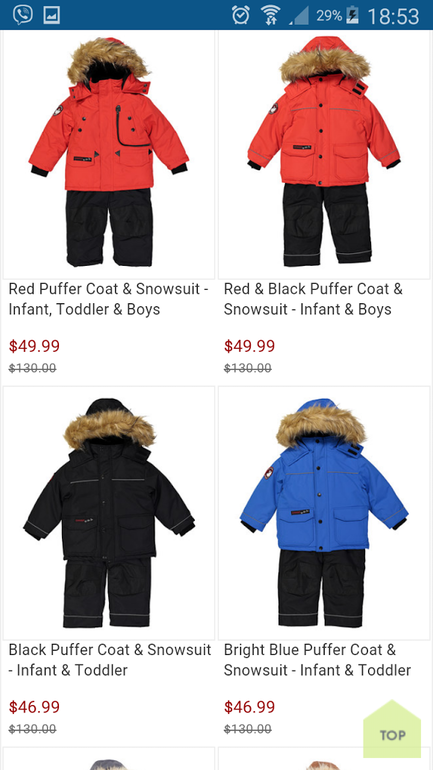
Task: Open the Red & Black puffer coat image
Action: (x=324, y=154)
